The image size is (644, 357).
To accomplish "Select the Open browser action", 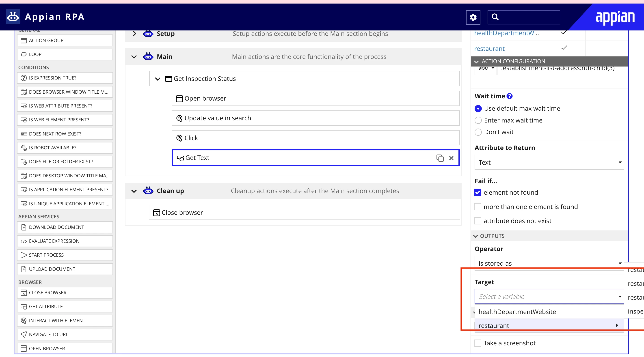I will (316, 98).
